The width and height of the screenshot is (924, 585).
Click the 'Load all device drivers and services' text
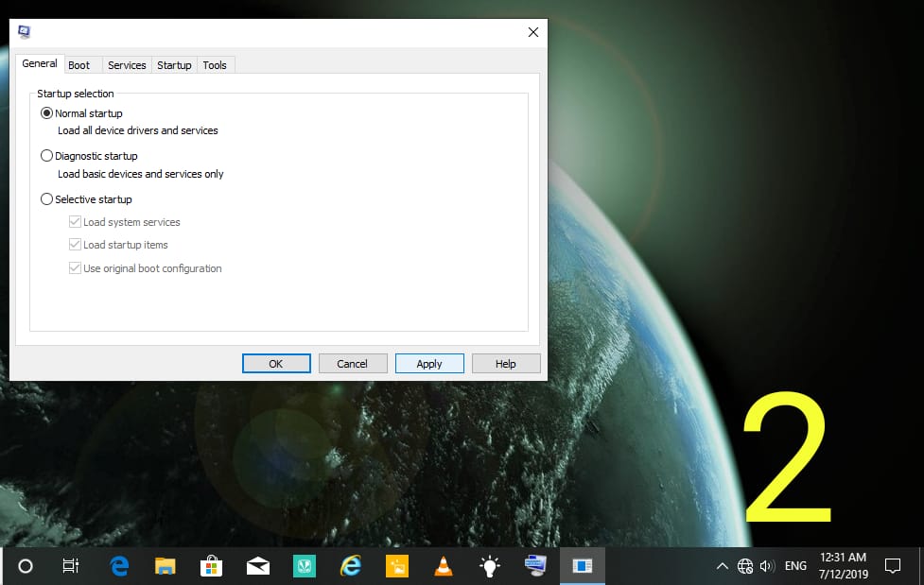(x=138, y=130)
